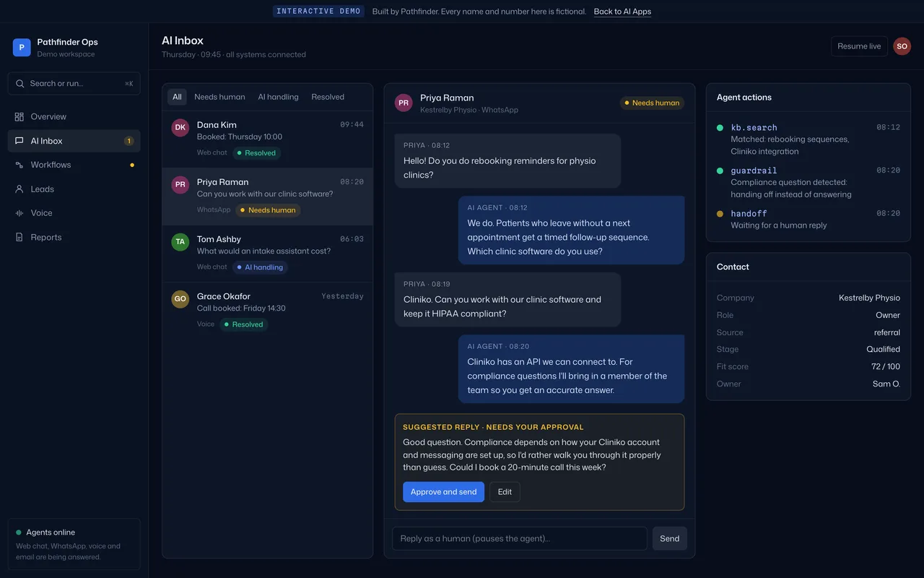Click the guardrail agent action
This screenshot has width=924, height=578.
tap(808, 182)
